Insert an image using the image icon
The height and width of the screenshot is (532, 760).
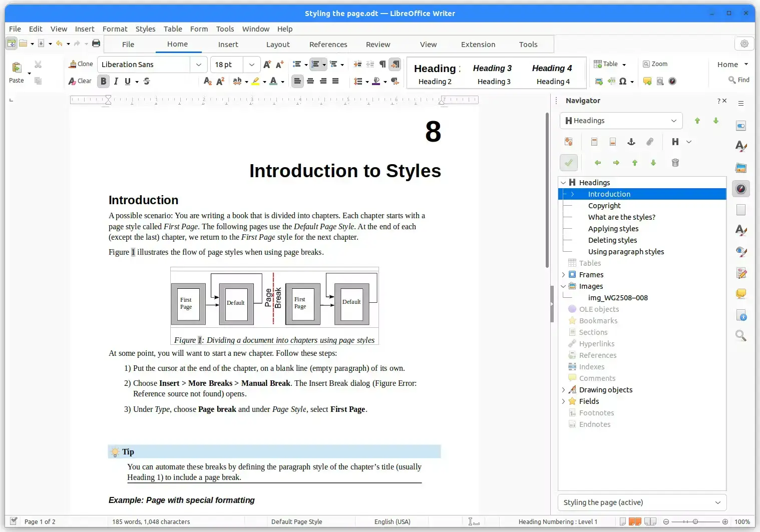point(599,81)
